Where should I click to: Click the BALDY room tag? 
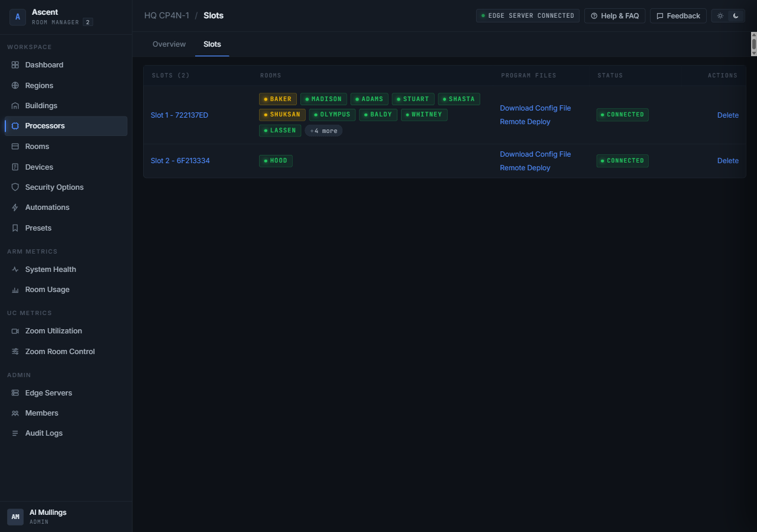[378, 115]
